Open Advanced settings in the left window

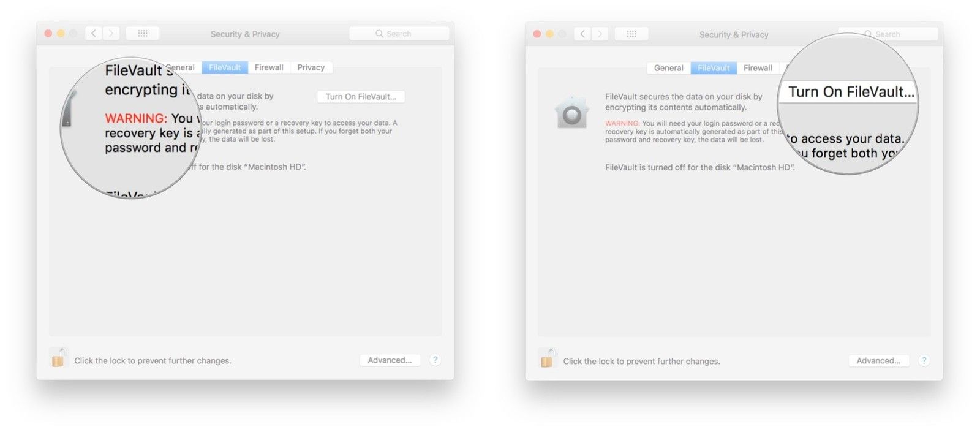coord(390,360)
